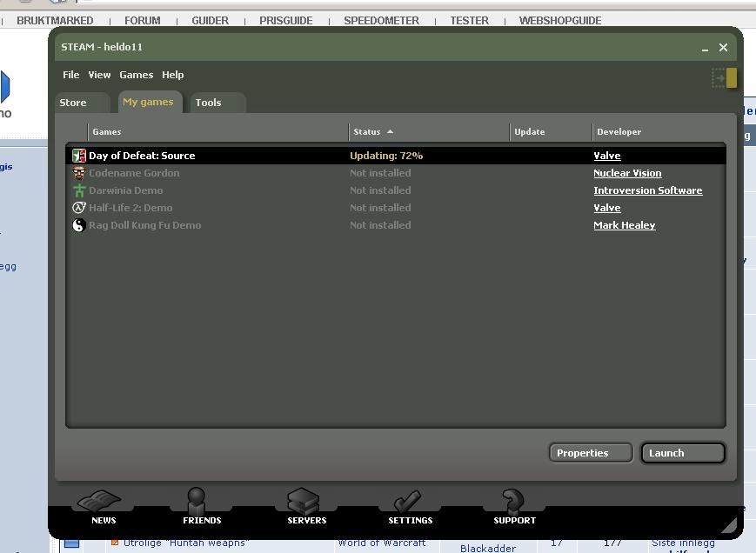
Task: Click the resize grip of Steam window
Action: coord(729,525)
